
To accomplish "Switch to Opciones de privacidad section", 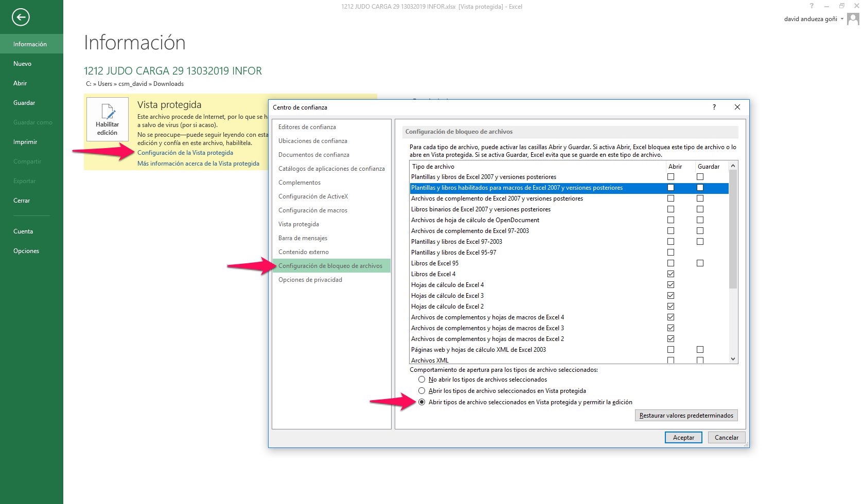I will [x=310, y=280].
